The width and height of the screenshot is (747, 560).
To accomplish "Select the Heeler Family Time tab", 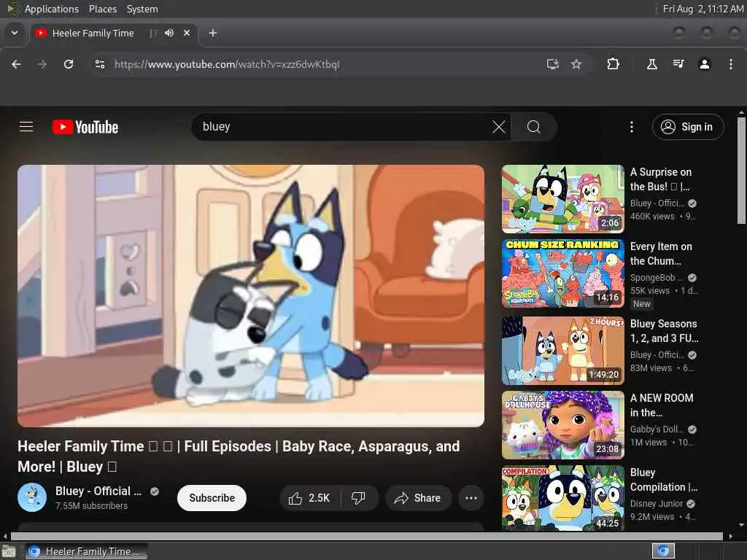I will point(93,33).
